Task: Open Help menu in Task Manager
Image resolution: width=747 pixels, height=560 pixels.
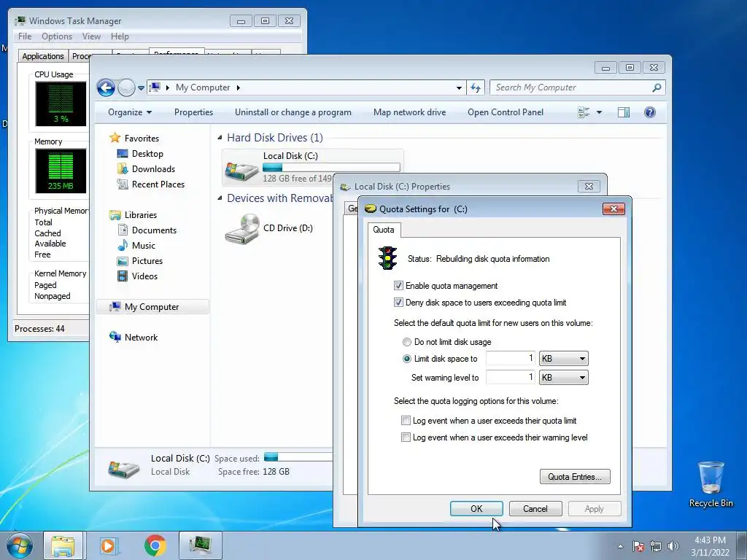Action: pyautogui.click(x=120, y=36)
